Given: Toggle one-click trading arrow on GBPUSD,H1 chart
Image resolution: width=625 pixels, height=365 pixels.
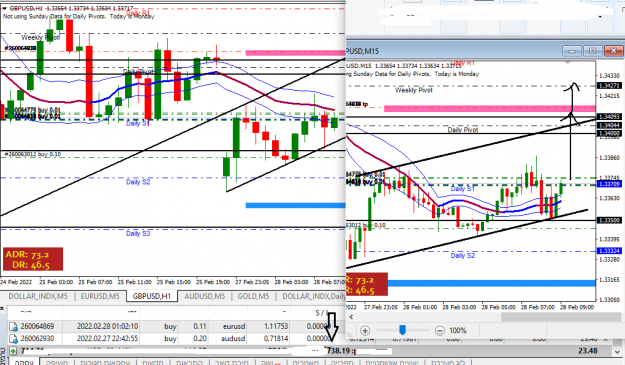Looking at the screenshot, I should [5, 8].
